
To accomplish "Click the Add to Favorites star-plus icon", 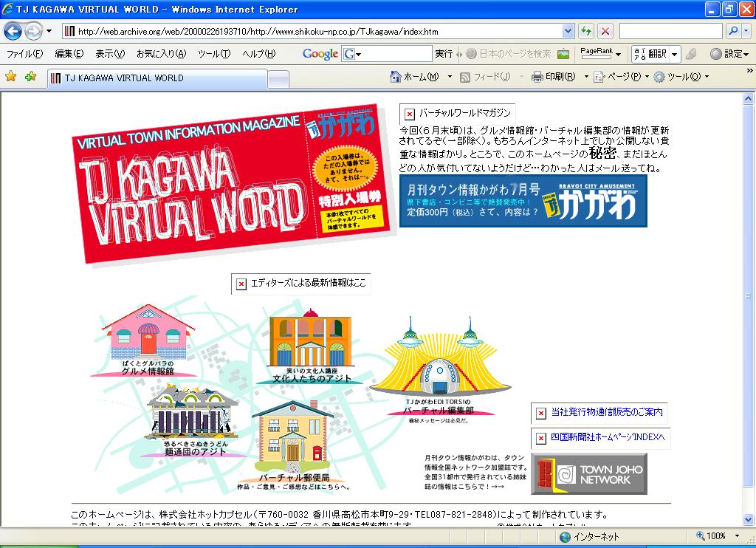I will coord(30,76).
